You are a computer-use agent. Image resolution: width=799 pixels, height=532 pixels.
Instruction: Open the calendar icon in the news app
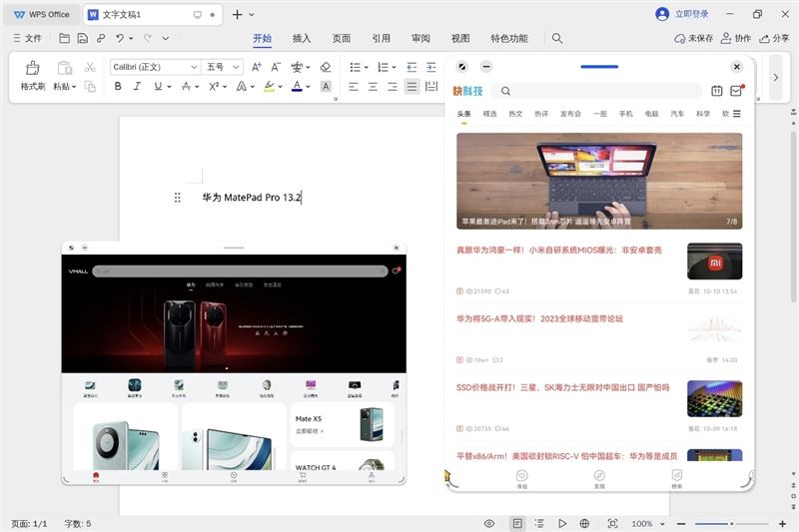716,91
